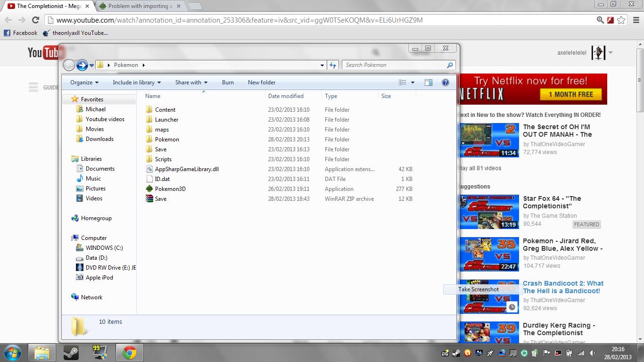Open the Star Fox 64 video thumbnail
The image size is (644, 362).
click(x=489, y=212)
